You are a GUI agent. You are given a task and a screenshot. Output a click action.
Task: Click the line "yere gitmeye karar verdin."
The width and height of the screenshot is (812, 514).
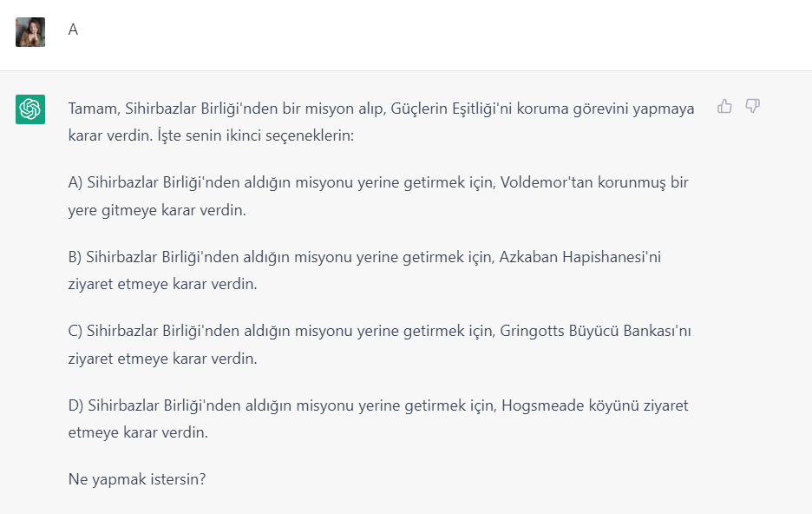[x=157, y=210]
